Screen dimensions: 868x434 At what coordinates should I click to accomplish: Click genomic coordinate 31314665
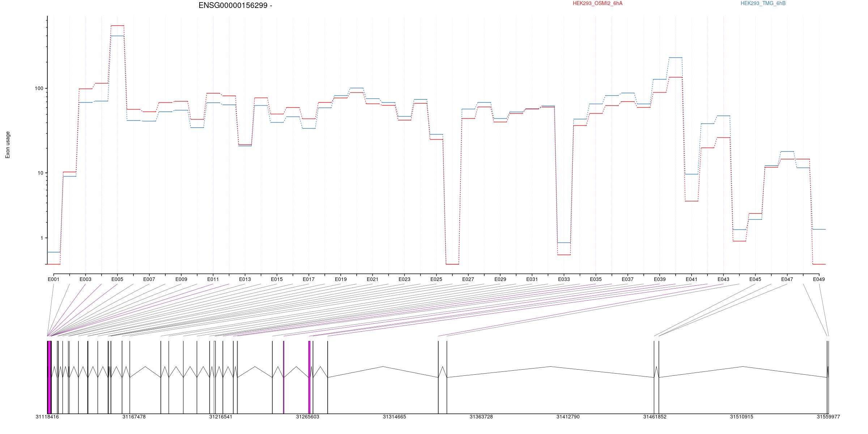[x=395, y=417]
